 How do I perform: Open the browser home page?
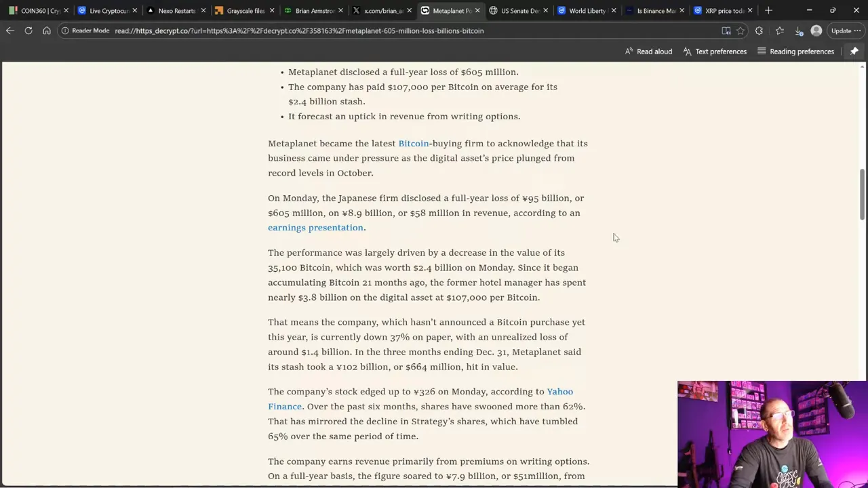(x=46, y=30)
